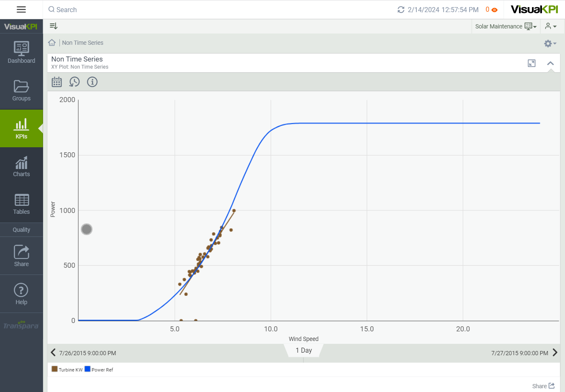Click the sort list icon

(x=54, y=26)
